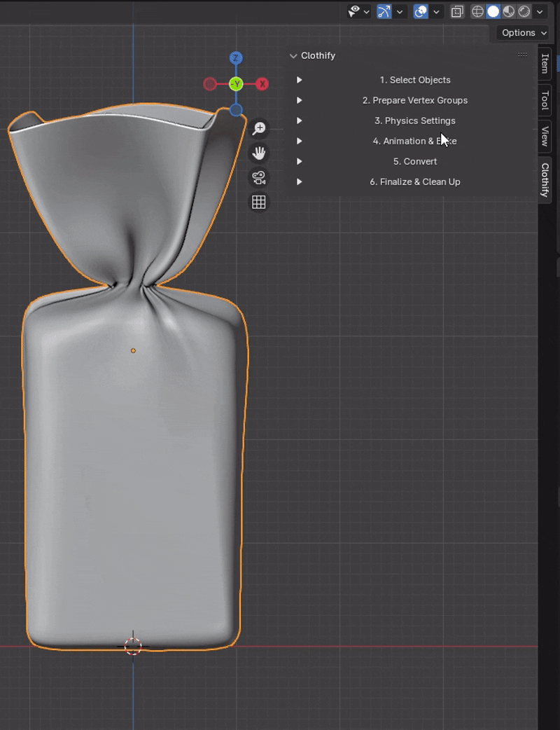The height and width of the screenshot is (730, 560).
Task: Toggle the viewport overlays button
Action: click(x=421, y=12)
